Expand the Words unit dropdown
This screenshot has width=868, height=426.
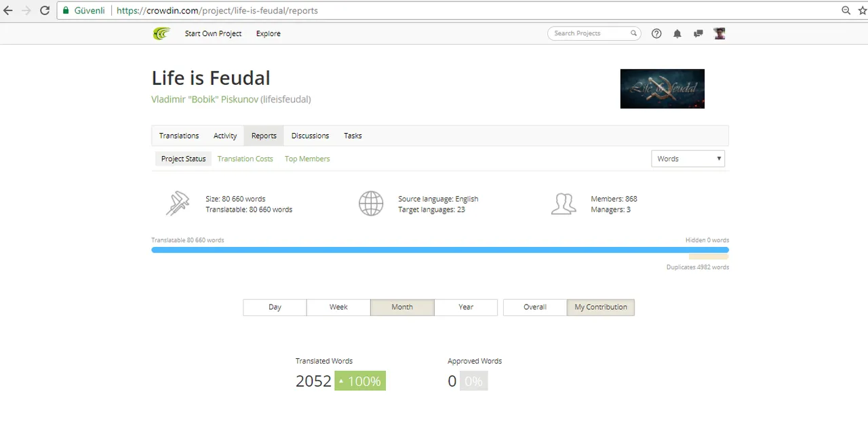coord(688,159)
